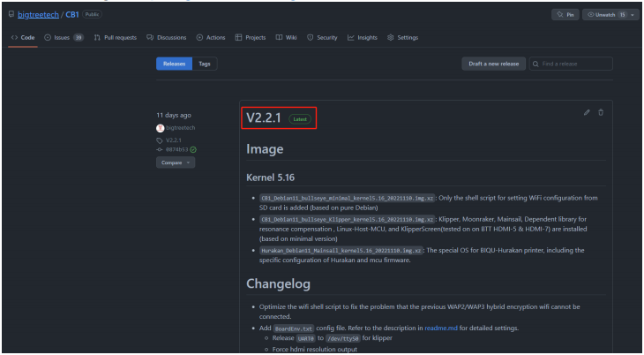The image size is (644, 355).
Task: Open the Discussions tab
Action: tap(173, 36)
